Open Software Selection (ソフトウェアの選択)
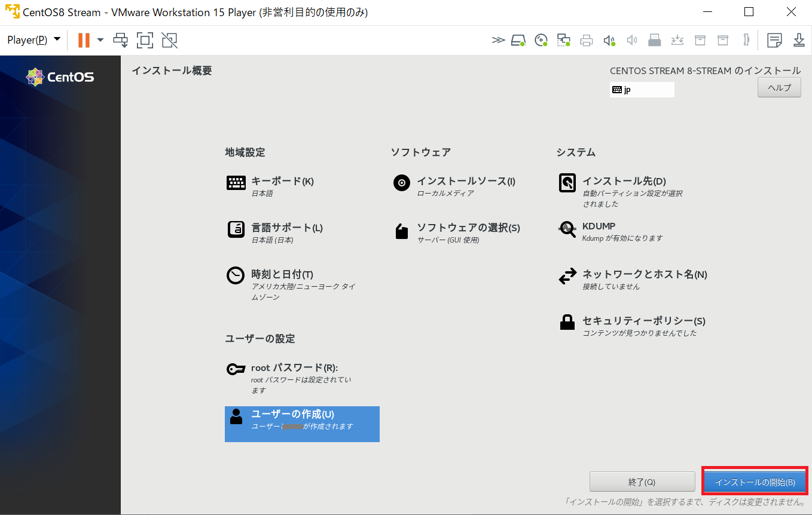The width and height of the screenshot is (812, 515). 457,233
